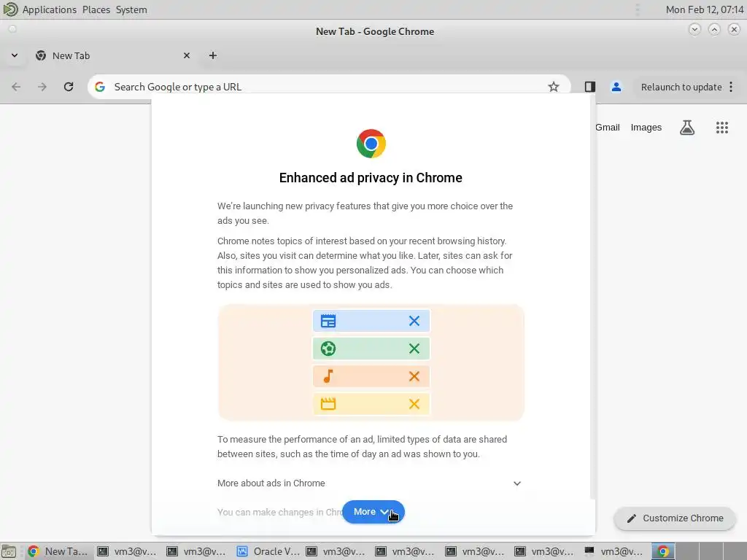Minimize the Chrome window
Image resolution: width=747 pixels, height=560 pixels.
tap(694, 29)
